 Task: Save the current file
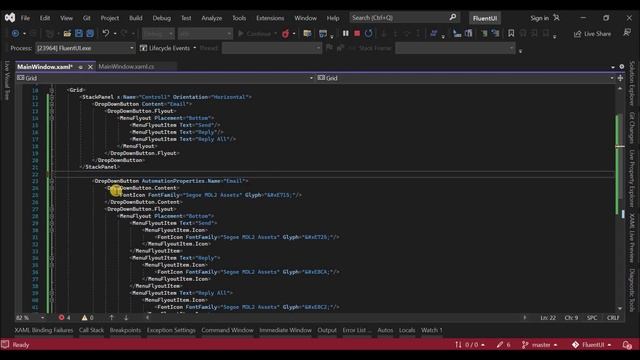(x=79, y=33)
